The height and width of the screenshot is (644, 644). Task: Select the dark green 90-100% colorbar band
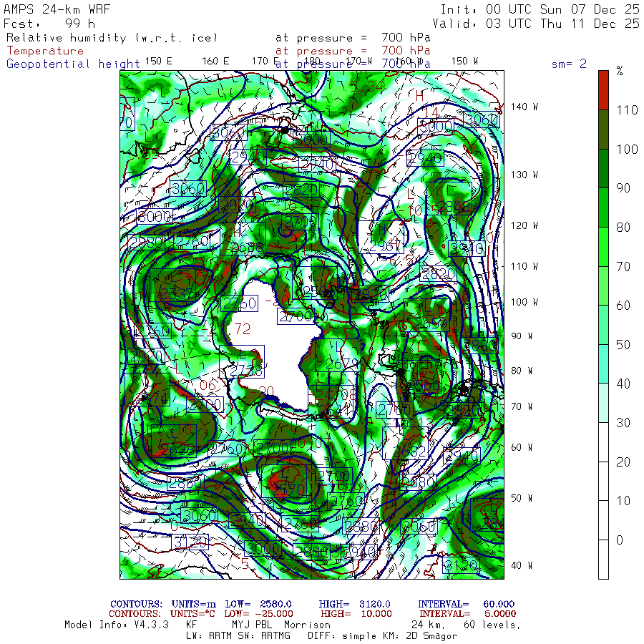click(x=604, y=168)
